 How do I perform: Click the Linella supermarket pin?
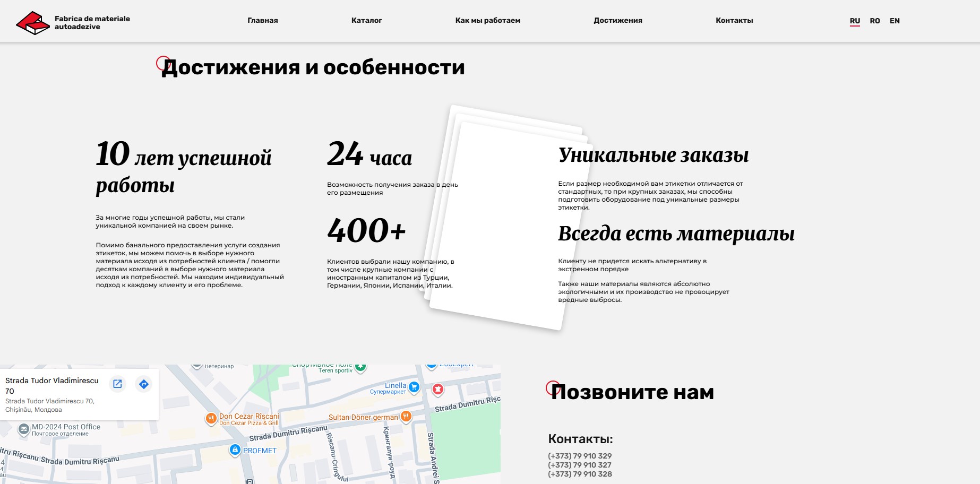[414, 387]
